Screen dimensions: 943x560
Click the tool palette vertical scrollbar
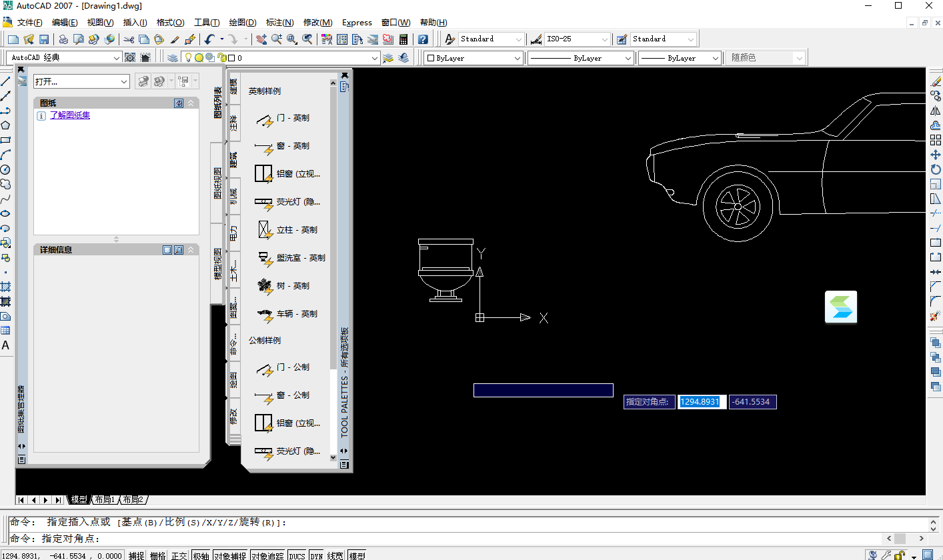[333, 270]
